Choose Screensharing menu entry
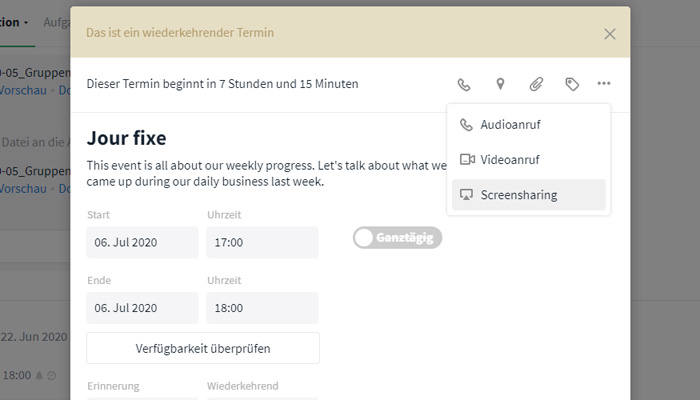 529,195
